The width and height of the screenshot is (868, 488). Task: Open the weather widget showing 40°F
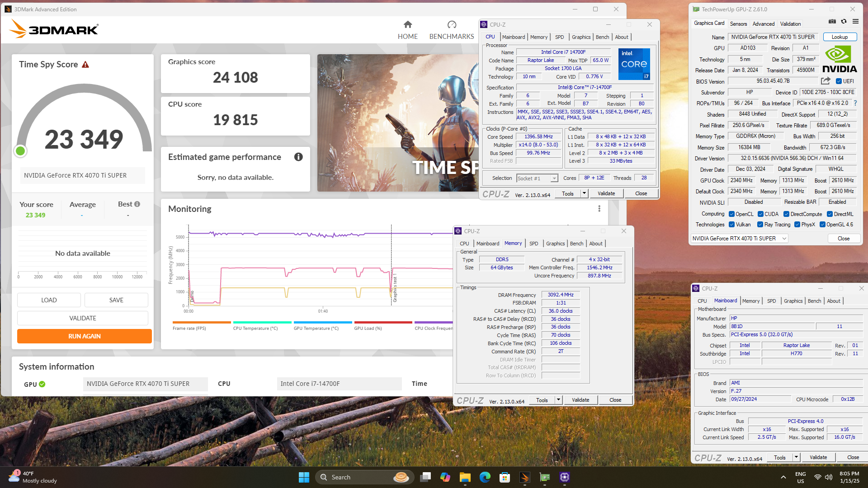33,477
